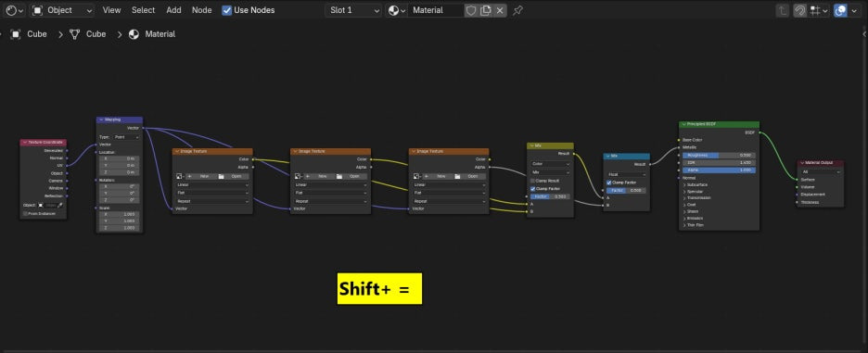Collapse the Principled BSDF node

coord(683,124)
